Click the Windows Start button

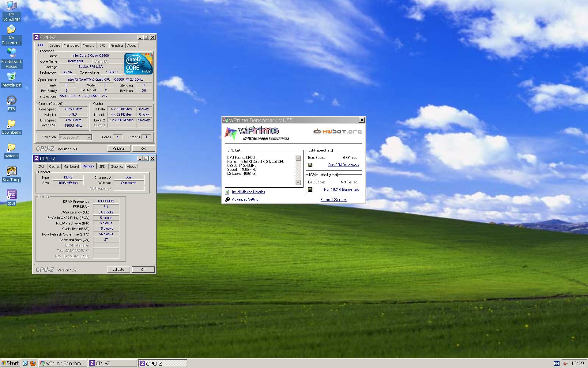coord(10,363)
